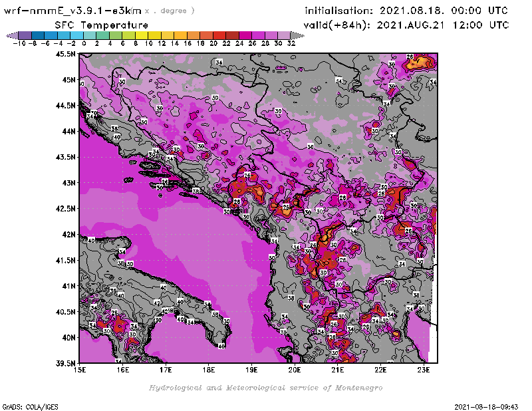Click the legend swatch between 30 and 32
This screenshot has height=411, width=532.
(x=284, y=35)
